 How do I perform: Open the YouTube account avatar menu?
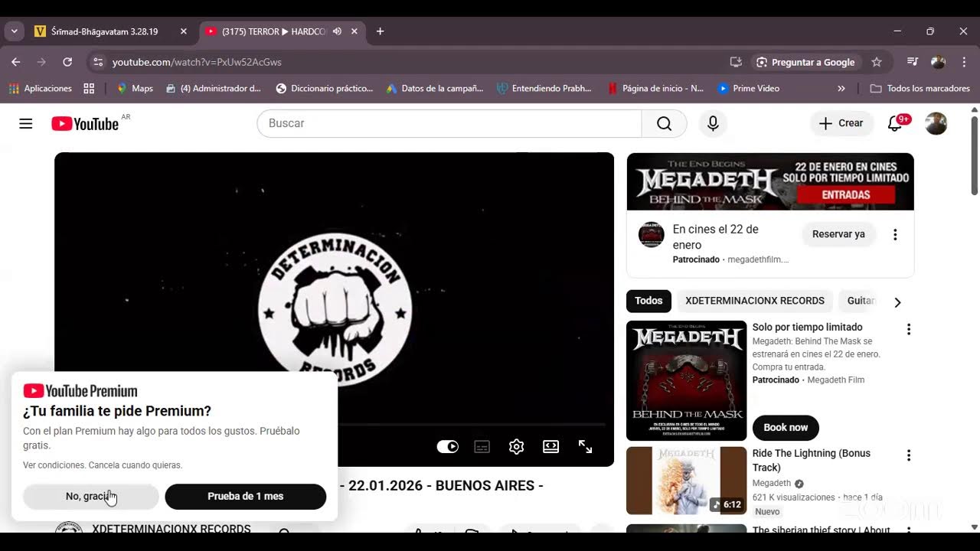click(936, 123)
